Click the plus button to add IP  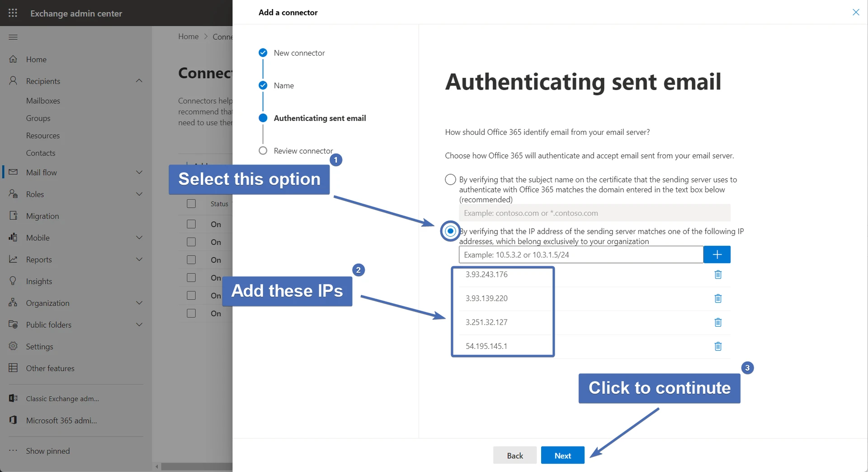(717, 255)
